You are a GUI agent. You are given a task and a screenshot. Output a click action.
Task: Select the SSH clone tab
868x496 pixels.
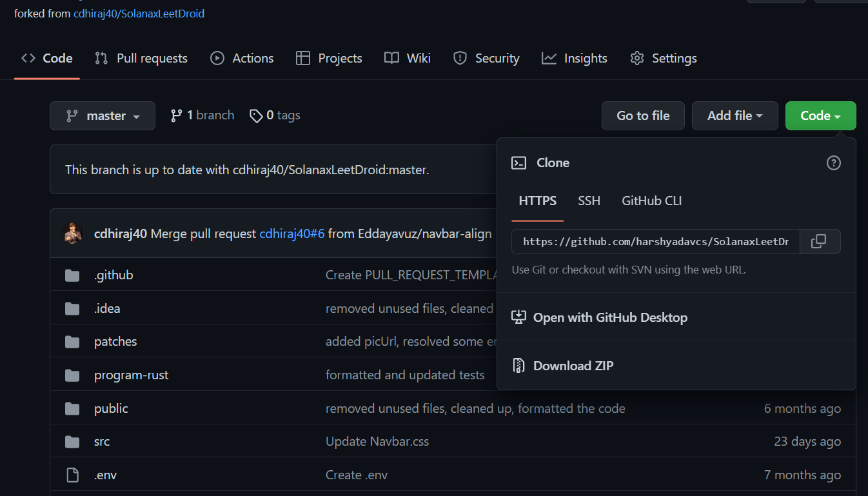click(589, 201)
